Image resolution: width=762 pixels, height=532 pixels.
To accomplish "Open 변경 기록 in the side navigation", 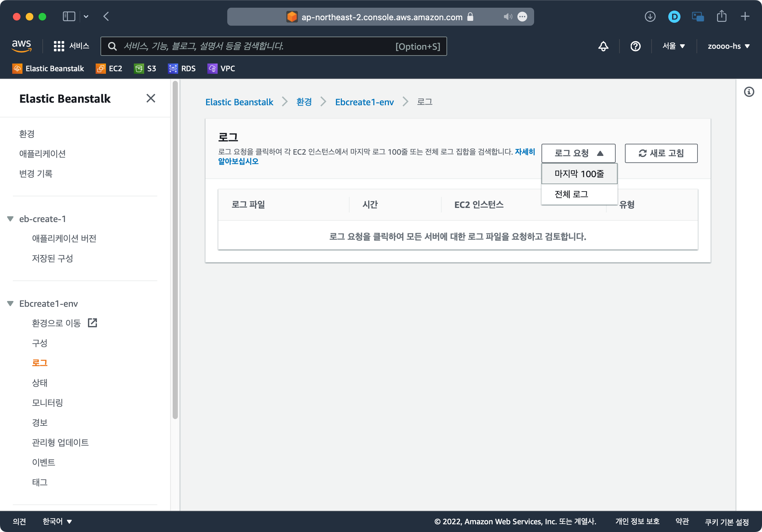I will tap(36, 174).
